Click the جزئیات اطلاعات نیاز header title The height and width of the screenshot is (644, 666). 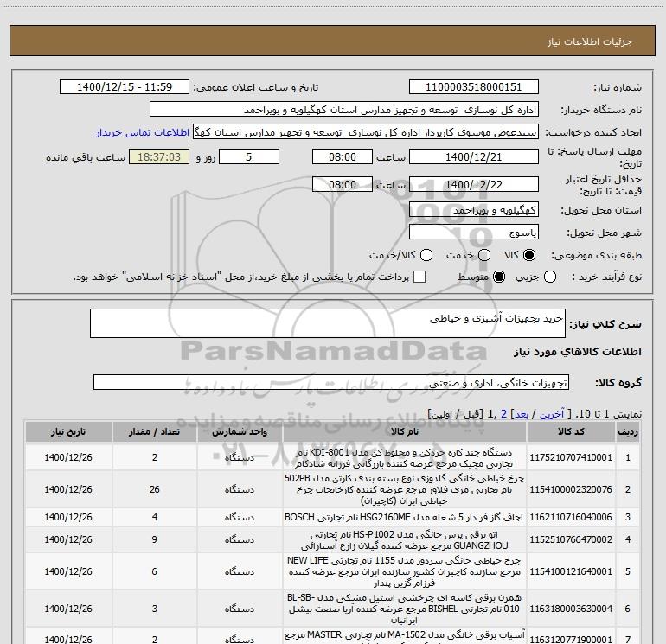[590, 41]
